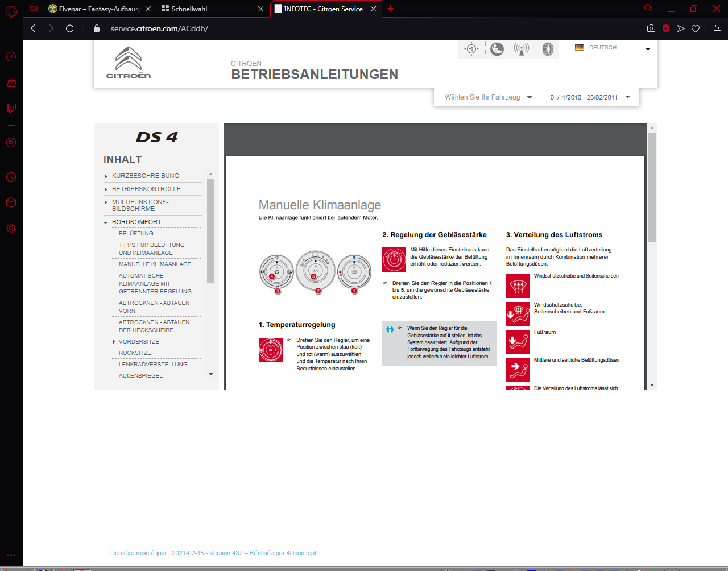The image size is (728, 571).
Task: Open the Easy Setup sliders icon
Action: coord(717,28)
